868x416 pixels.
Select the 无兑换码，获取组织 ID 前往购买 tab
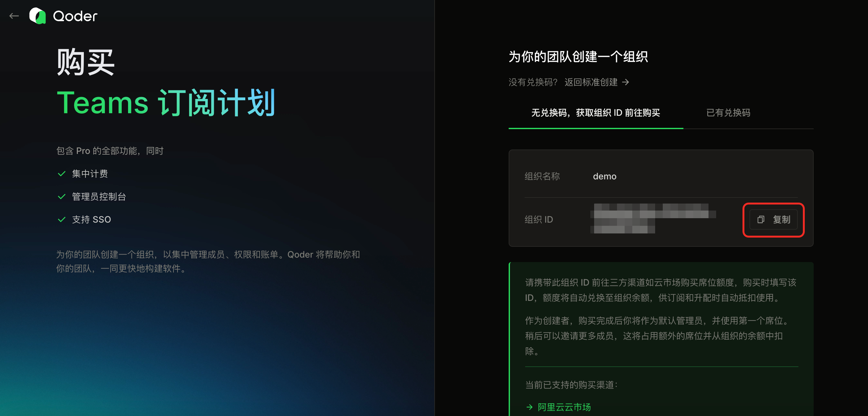[x=595, y=113]
